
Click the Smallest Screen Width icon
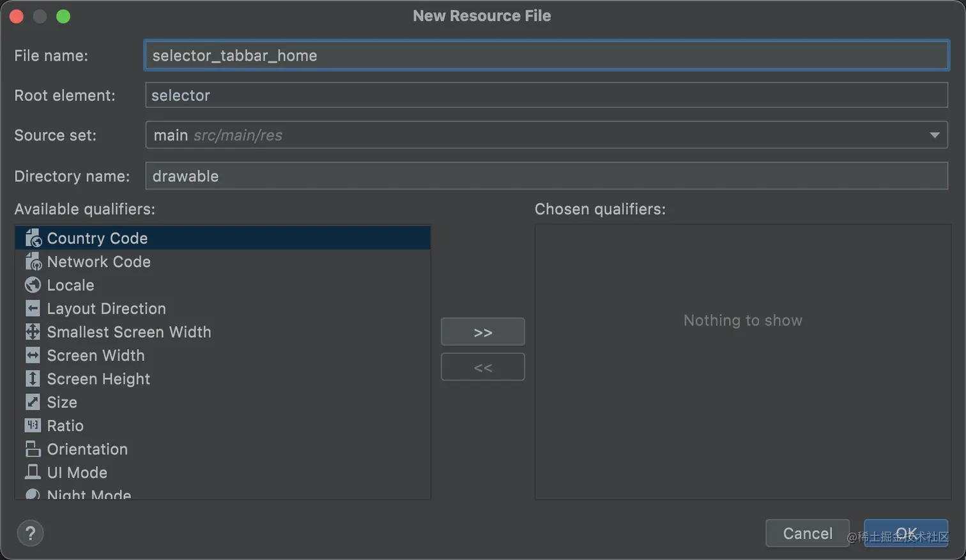pyautogui.click(x=33, y=332)
